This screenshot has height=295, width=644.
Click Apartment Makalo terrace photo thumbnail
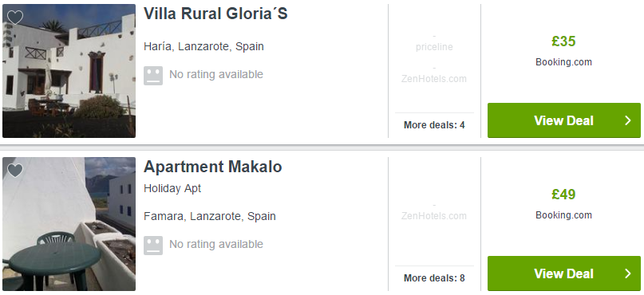(x=69, y=224)
